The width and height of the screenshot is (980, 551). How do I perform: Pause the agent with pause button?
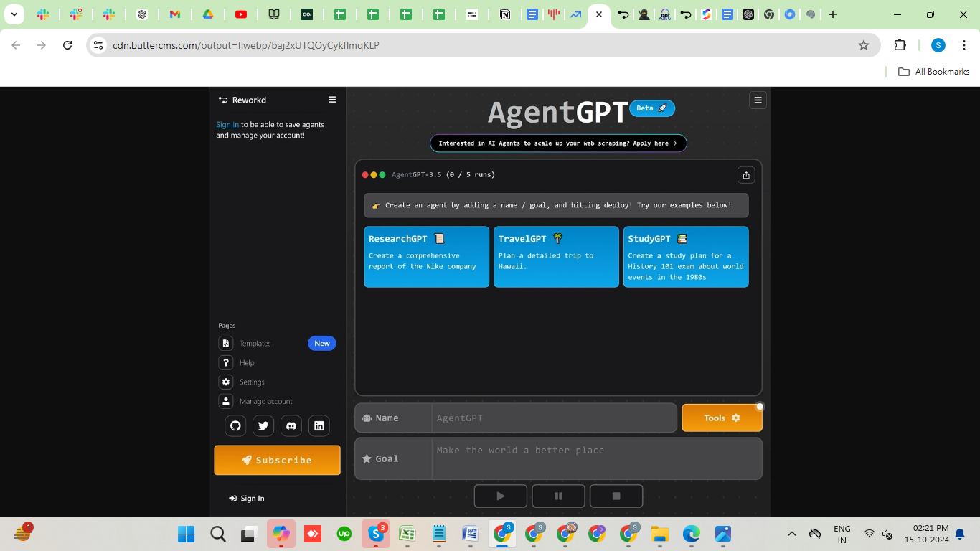[558, 496]
